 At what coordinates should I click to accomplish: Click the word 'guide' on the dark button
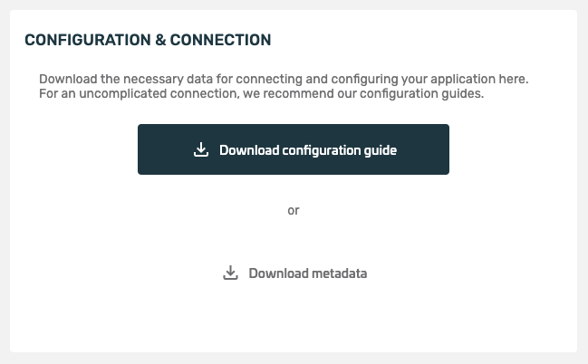point(381,149)
